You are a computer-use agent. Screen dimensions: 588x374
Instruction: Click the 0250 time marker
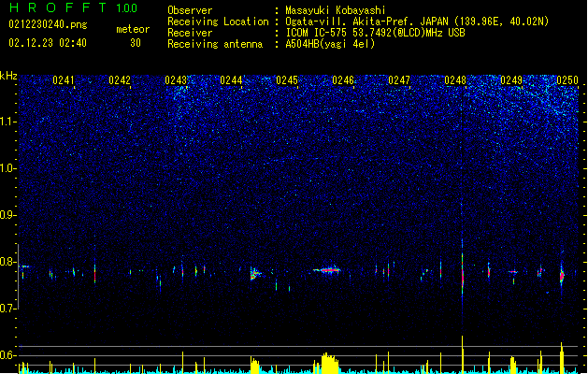tap(567, 80)
